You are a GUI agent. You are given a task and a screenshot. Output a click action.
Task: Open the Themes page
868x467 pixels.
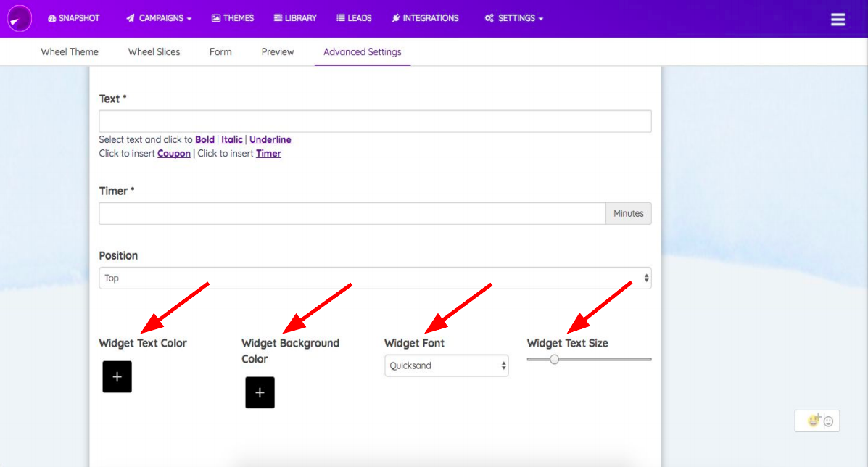click(x=233, y=18)
